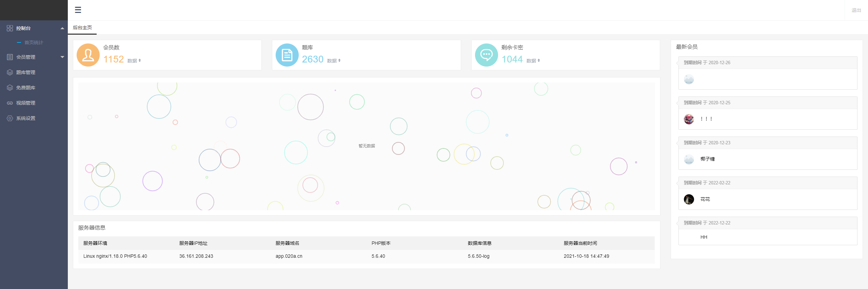The width and height of the screenshot is (868, 289).
Task: Click the 控制台 grid icon in sidebar
Action: pos(10,28)
